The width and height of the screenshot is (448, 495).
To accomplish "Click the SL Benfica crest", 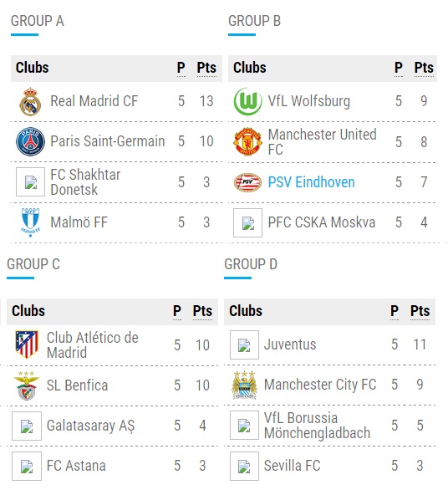I will [x=27, y=385].
